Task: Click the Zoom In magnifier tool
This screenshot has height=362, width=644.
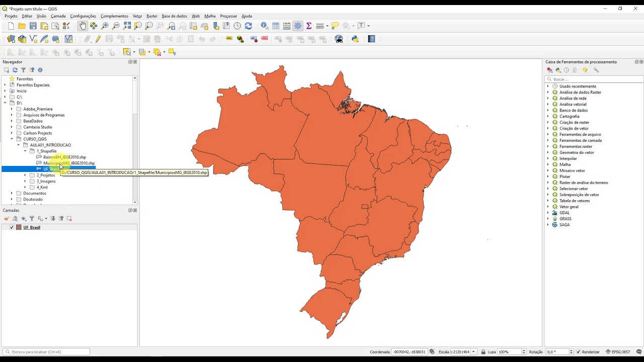Action: pos(105,26)
